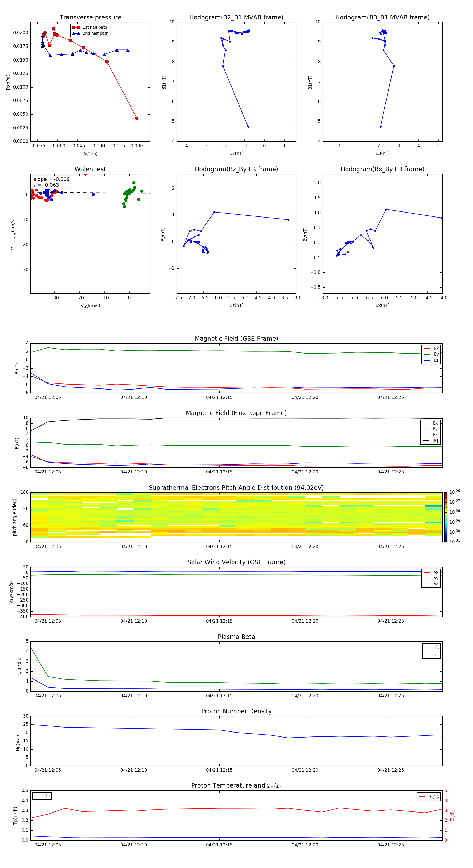Click the "r = -0.063" annotation
The width and height of the screenshot is (473, 868).
tap(47, 185)
